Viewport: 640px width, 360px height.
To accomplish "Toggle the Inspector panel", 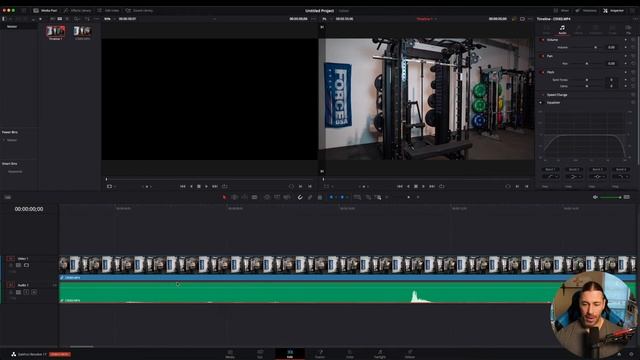I will tap(613, 11).
